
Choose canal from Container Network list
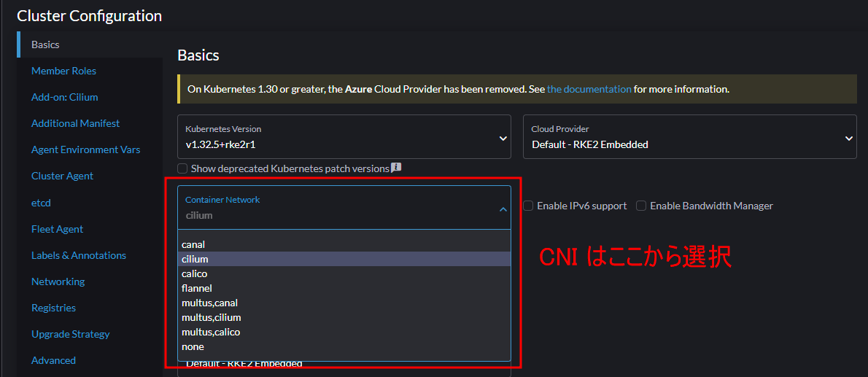pos(344,244)
